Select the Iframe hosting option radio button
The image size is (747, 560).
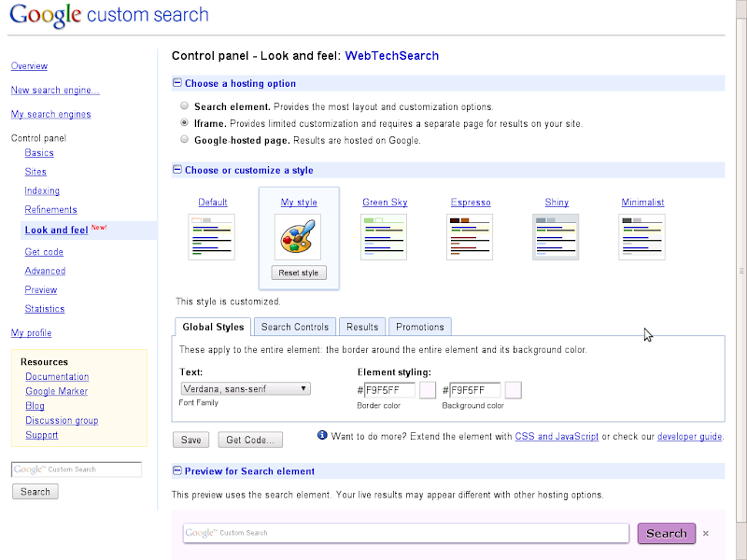(184, 123)
